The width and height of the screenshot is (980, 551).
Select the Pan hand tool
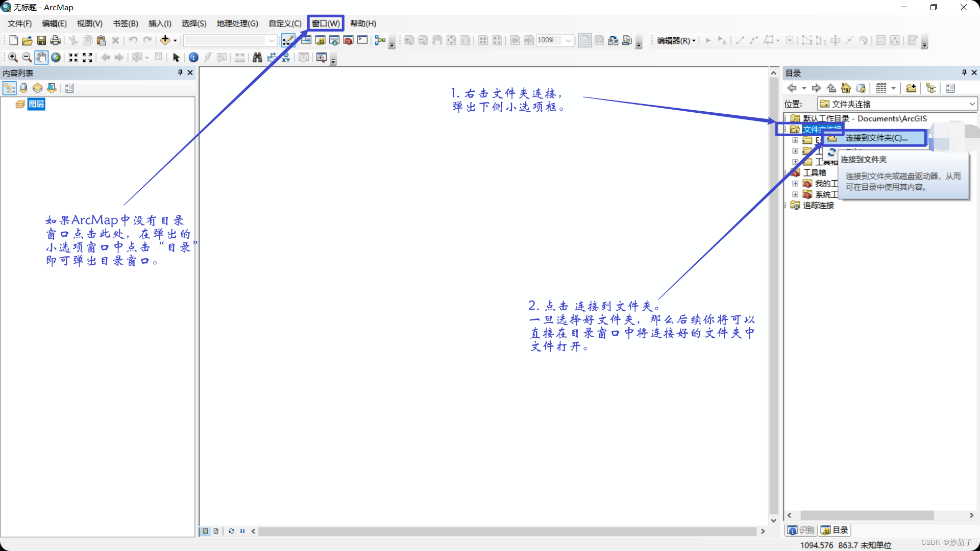(41, 58)
